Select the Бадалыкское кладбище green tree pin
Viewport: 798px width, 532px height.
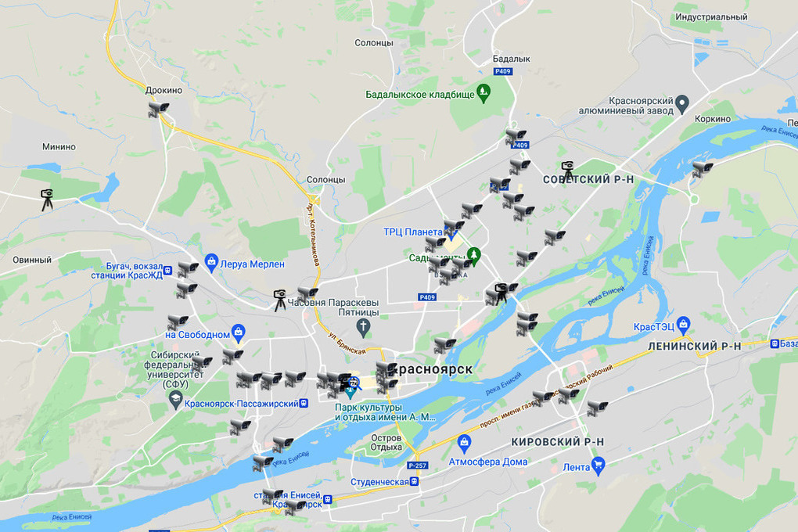point(483,94)
